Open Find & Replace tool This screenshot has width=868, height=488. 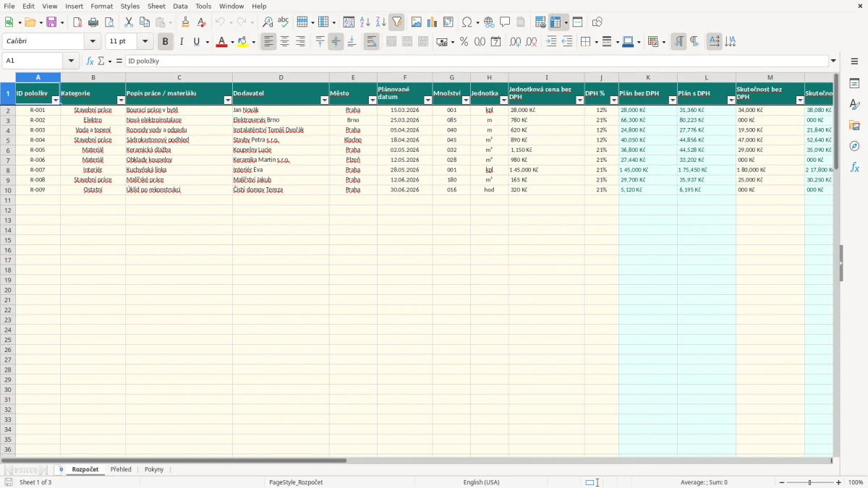pos(268,22)
